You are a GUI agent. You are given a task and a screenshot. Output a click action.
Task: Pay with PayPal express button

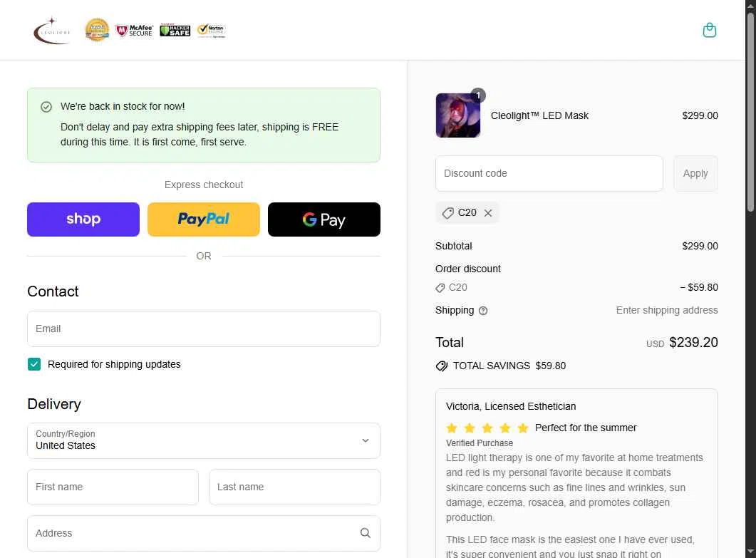point(204,219)
